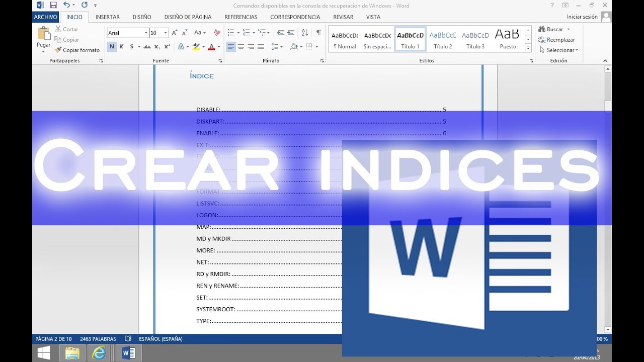Viewport: 644px width, 362px height.
Task: Open the ARCHIVO tab
Action: 46,17
